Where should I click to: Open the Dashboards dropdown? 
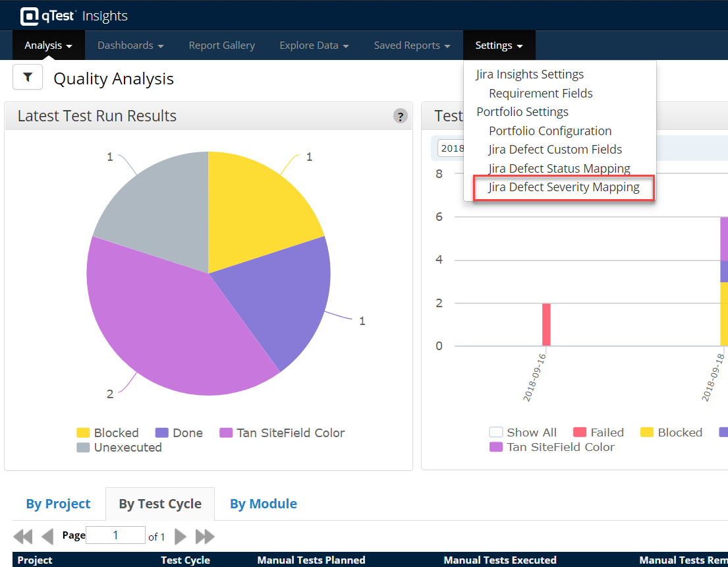pos(130,45)
